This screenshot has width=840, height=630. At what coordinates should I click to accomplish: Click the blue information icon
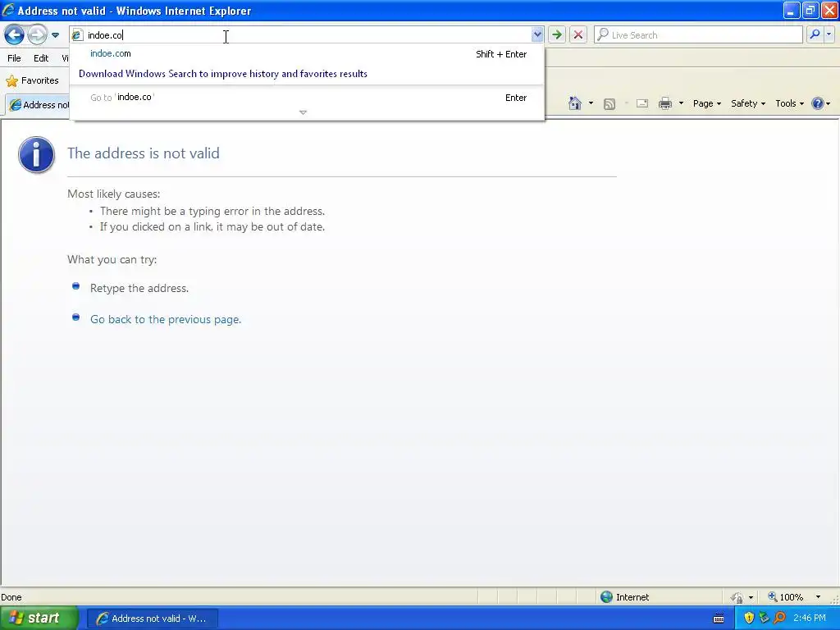tap(36, 155)
